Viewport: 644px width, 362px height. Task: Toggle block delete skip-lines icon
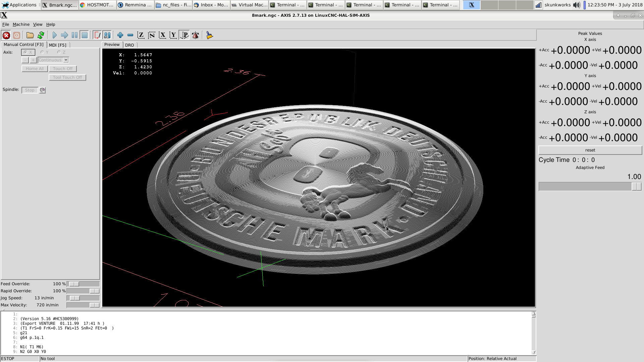[x=97, y=35]
